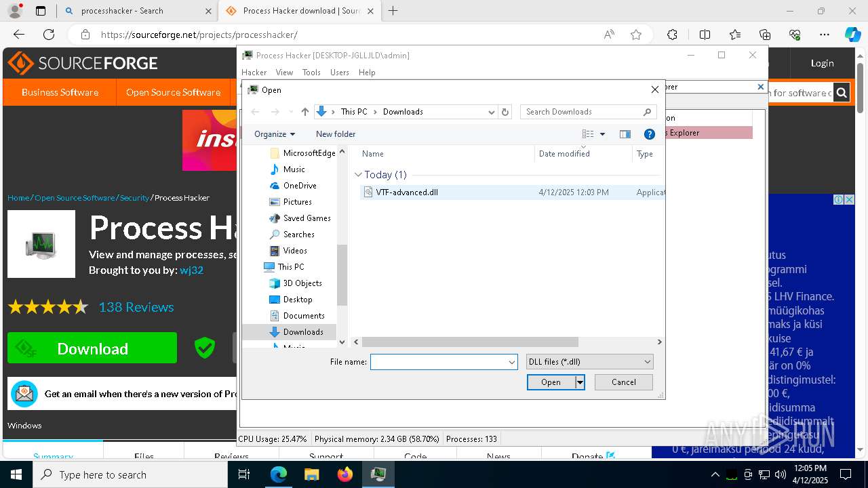
Task: Click the Open button
Action: click(551, 382)
